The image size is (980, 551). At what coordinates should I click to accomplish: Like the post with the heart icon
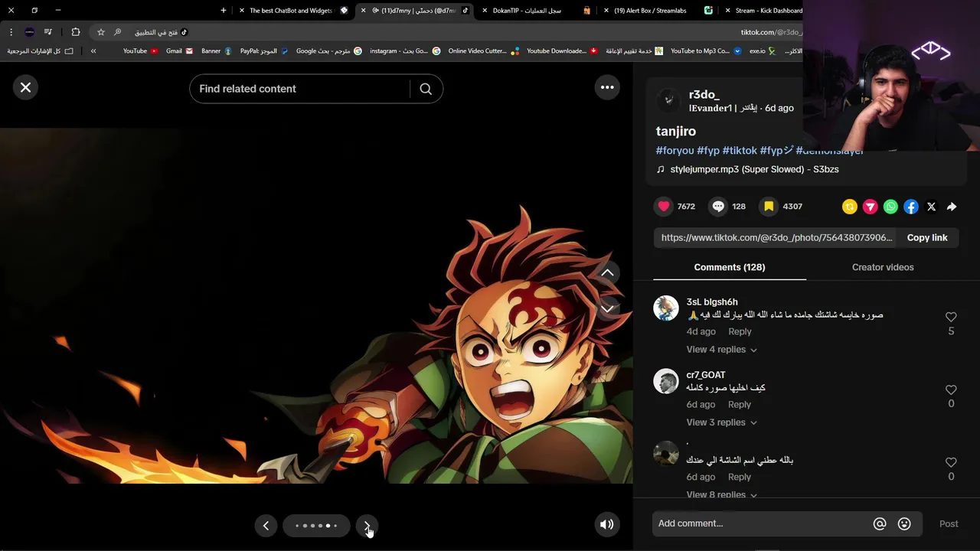[x=664, y=206]
